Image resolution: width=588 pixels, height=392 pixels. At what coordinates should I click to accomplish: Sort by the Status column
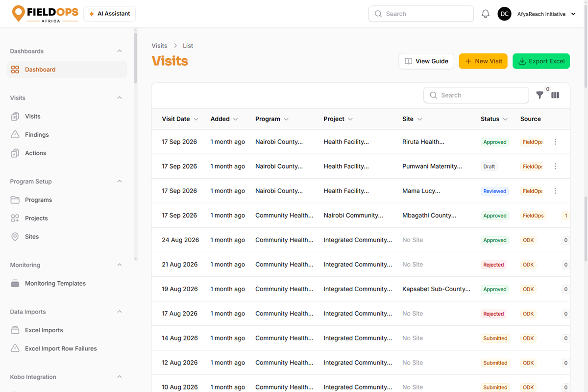click(494, 119)
